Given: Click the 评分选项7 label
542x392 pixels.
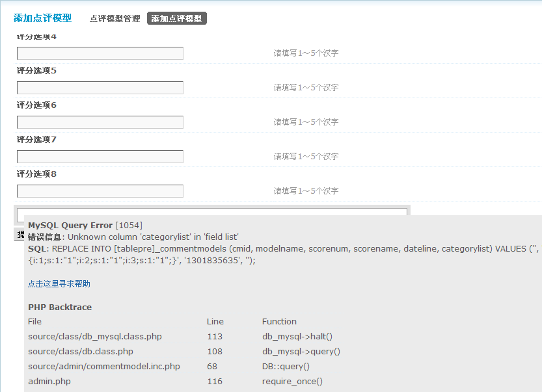Looking at the screenshot, I should pos(36,140).
